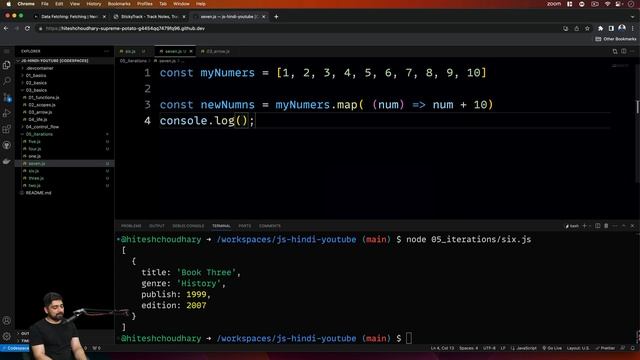Image resolution: width=640 pixels, height=360 pixels.
Task: Switch to Ports panel tab
Action: (x=245, y=226)
